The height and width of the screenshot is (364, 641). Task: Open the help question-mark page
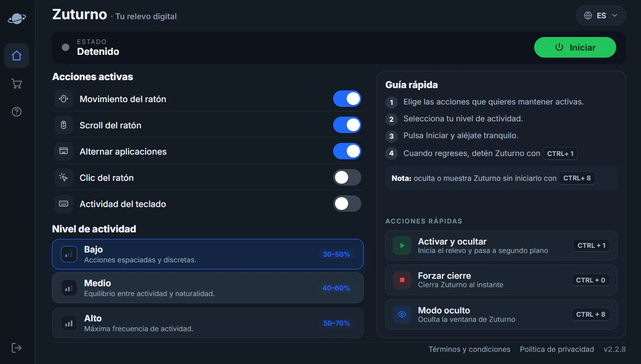[x=17, y=111]
